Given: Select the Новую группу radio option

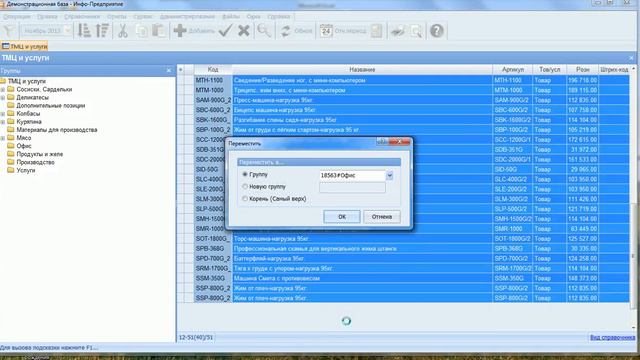Looking at the screenshot, I should (245, 187).
